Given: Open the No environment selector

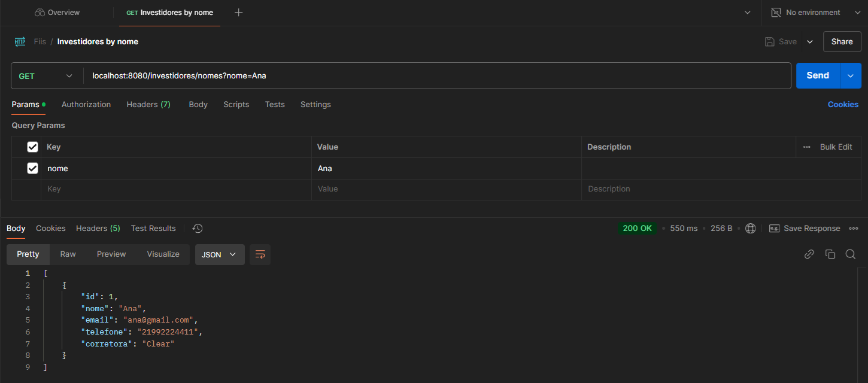Looking at the screenshot, I should [x=806, y=13].
